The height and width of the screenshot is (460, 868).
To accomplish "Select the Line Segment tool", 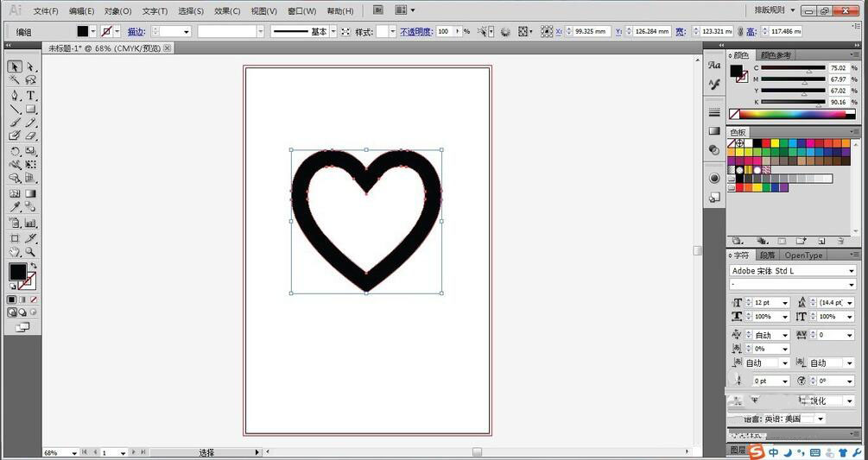I will coord(15,109).
